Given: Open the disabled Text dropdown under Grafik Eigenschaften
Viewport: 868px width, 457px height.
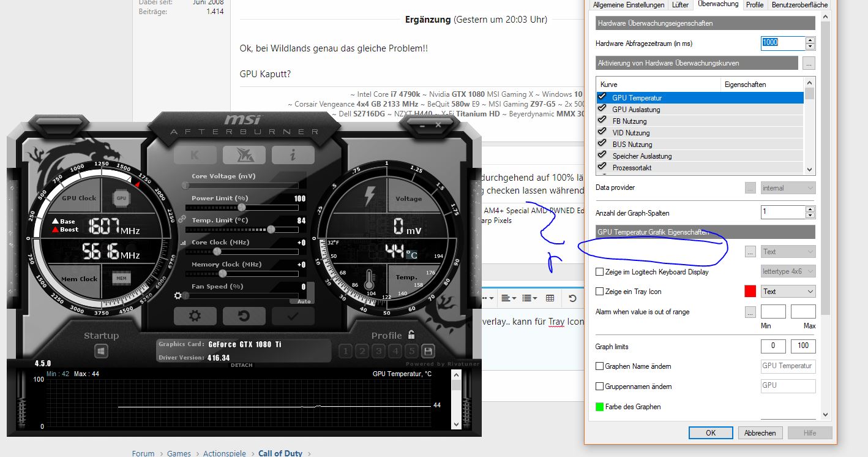Looking at the screenshot, I should 788,251.
